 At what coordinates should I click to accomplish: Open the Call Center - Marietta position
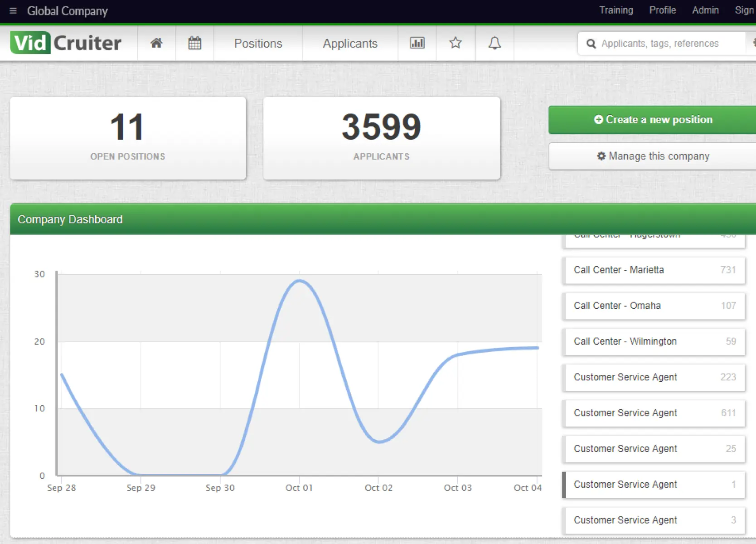(x=653, y=270)
